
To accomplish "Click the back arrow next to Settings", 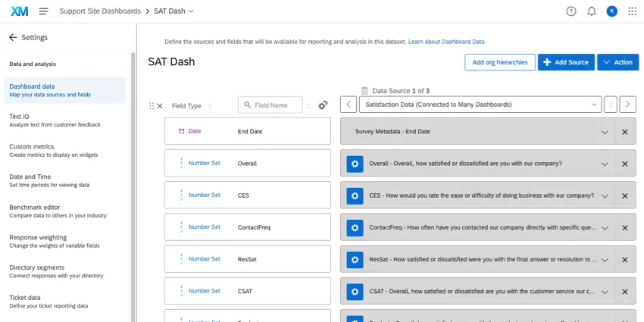I will coord(13,37).
